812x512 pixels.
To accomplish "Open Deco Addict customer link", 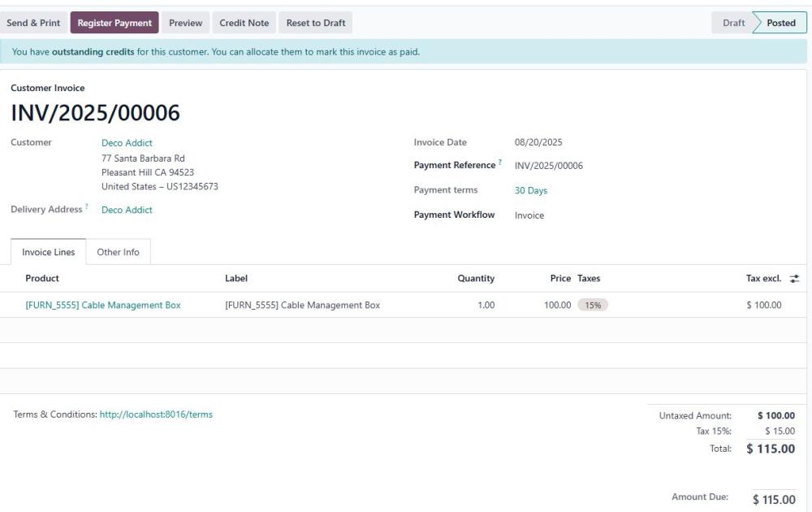I will click(x=127, y=142).
